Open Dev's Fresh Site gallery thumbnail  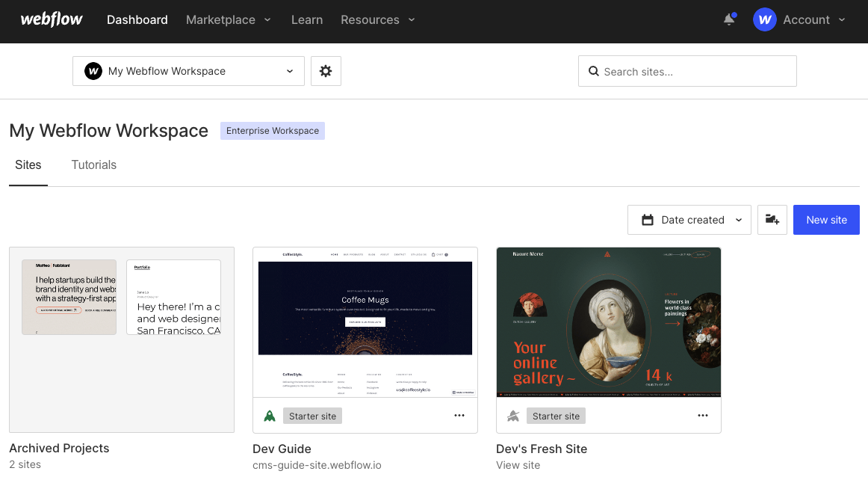point(608,322)
